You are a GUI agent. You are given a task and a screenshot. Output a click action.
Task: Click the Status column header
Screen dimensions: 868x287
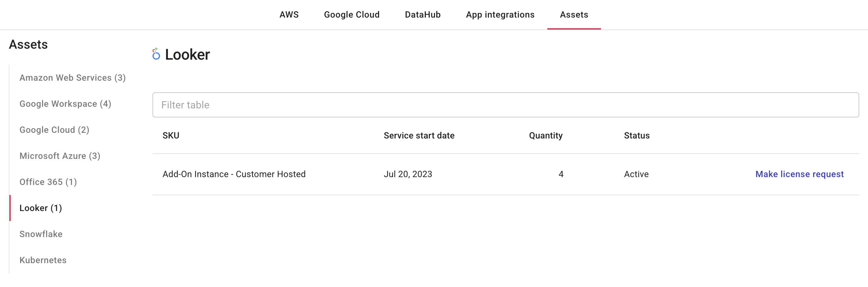pos(636,136)
